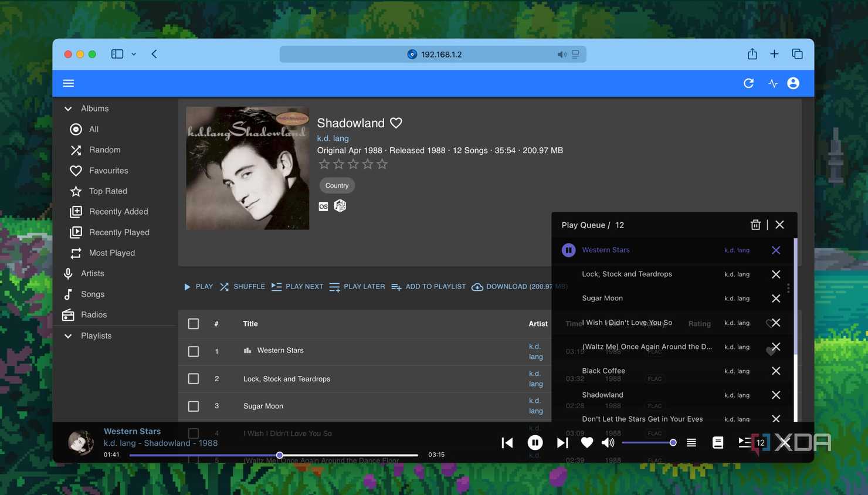Skip to the previous track
The image size is (868, 495).
coord(507,443)
